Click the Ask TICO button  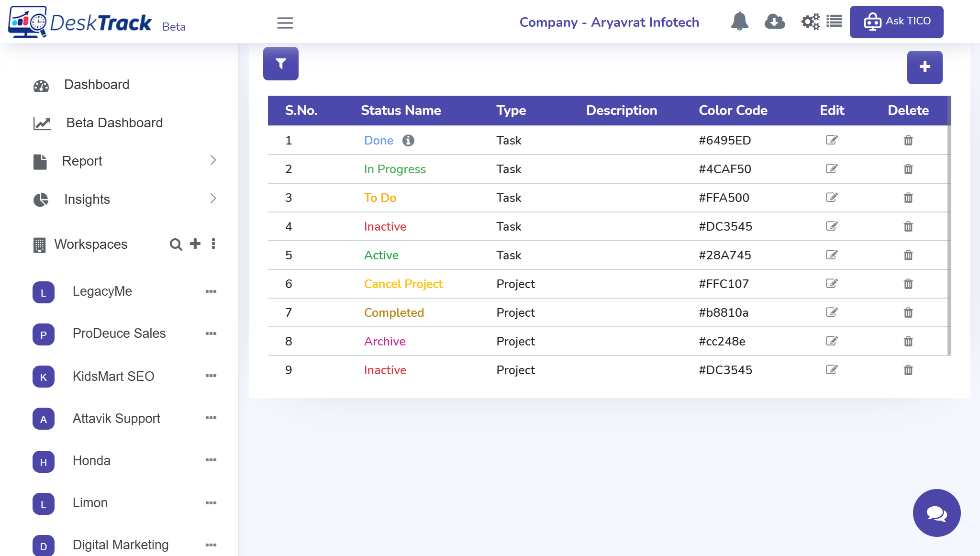(x=896, y=22)
